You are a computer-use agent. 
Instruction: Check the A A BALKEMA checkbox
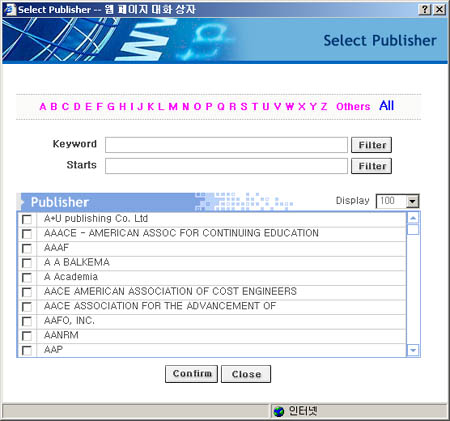click(27, 263)
